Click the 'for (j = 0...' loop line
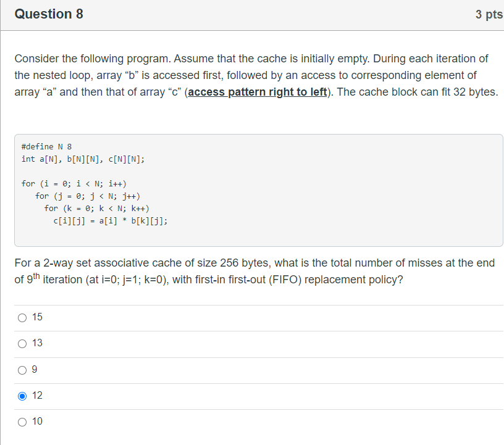Image resolution: width=504 pixels, height=445 pixels. point(88,196)
